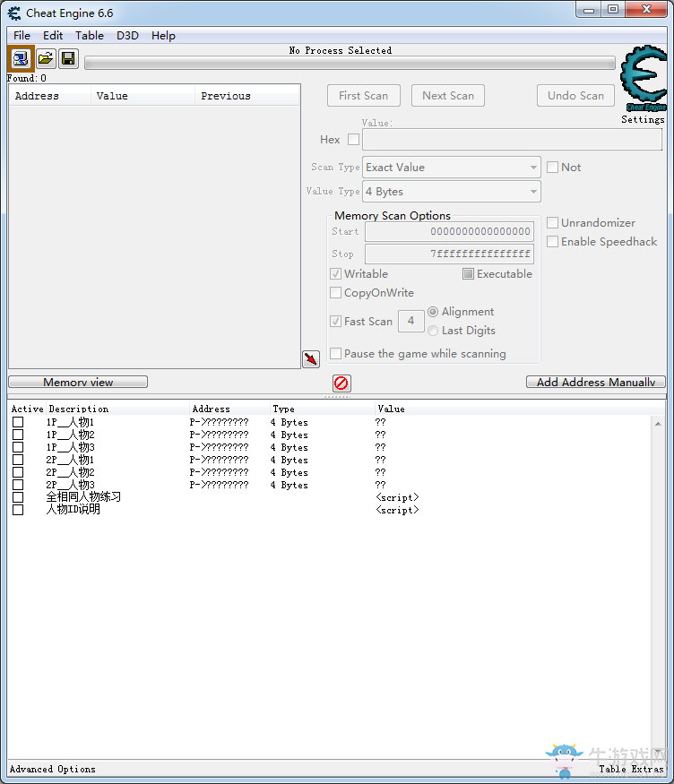The width and height of the screenshot is (674, 784).
Task: Select the 人物ID说明 description text
Action: click(x=73, y=510)
